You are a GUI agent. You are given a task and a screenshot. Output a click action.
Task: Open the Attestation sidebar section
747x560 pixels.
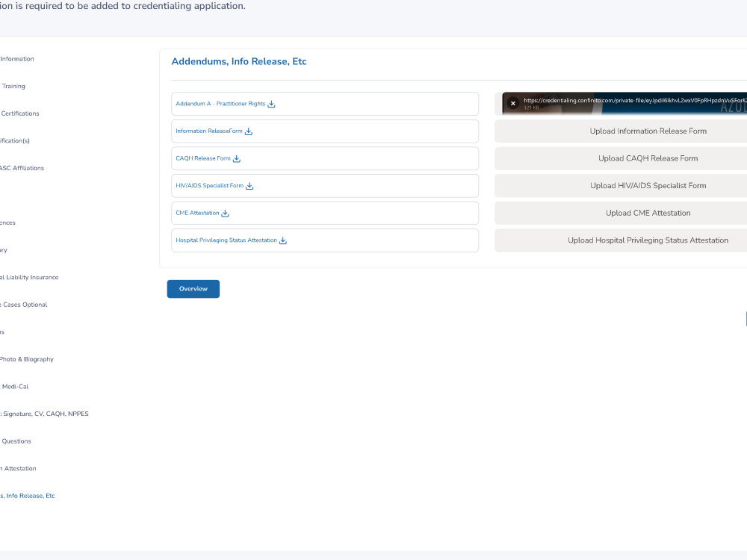18,469
